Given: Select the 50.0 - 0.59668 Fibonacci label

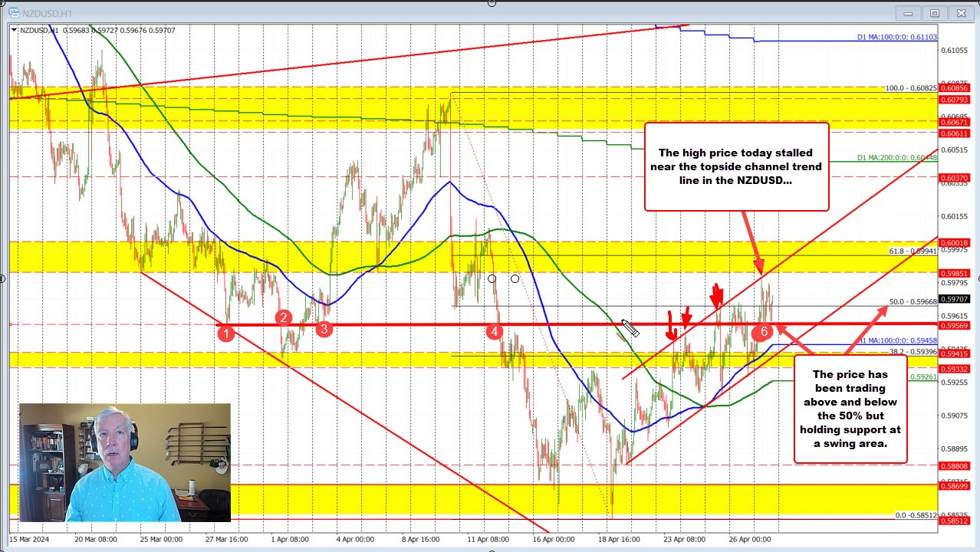Looking at the screenshot, I should (x=913, y=301).
